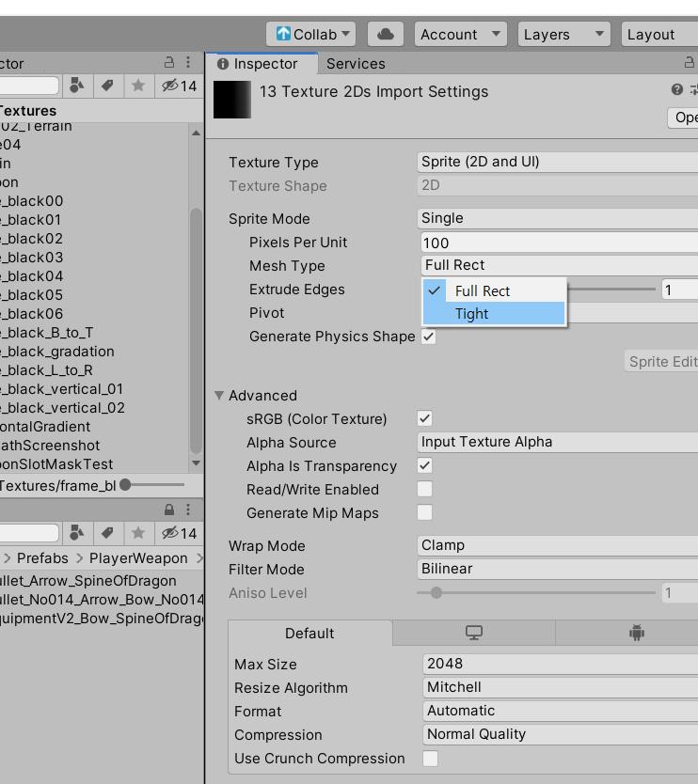698x784 pixels.
Task: Click the asset list scroll down arrow
Action: point(197,463)
